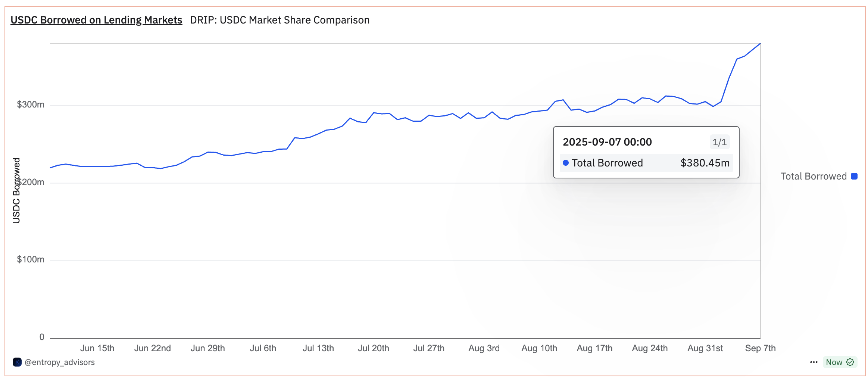Image resolution: width=868 pixels, height=377 pixels.
Task: Click the Jun 15th x-axis label
Action: (x=97, y=348)
